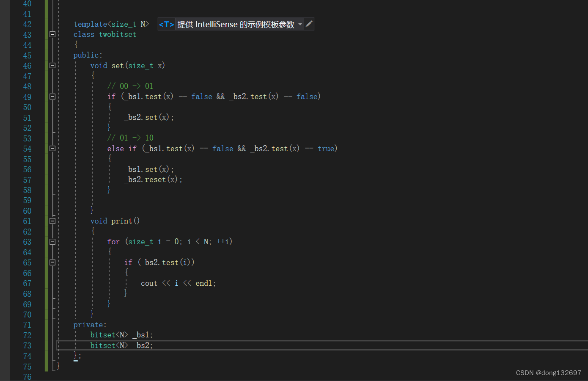Place cursor on _bs1.set(x); statement
The image size is (588, 381).
click(x=149, y=169)
